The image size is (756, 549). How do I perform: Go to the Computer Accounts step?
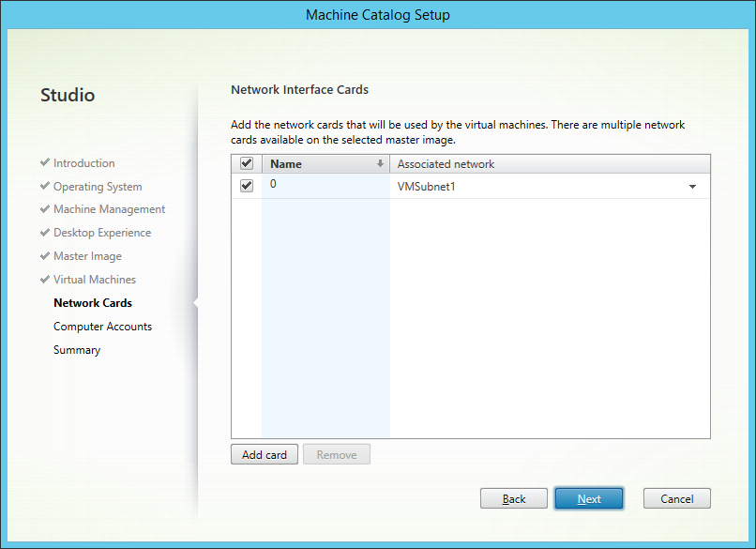click(x=102, y=327)
